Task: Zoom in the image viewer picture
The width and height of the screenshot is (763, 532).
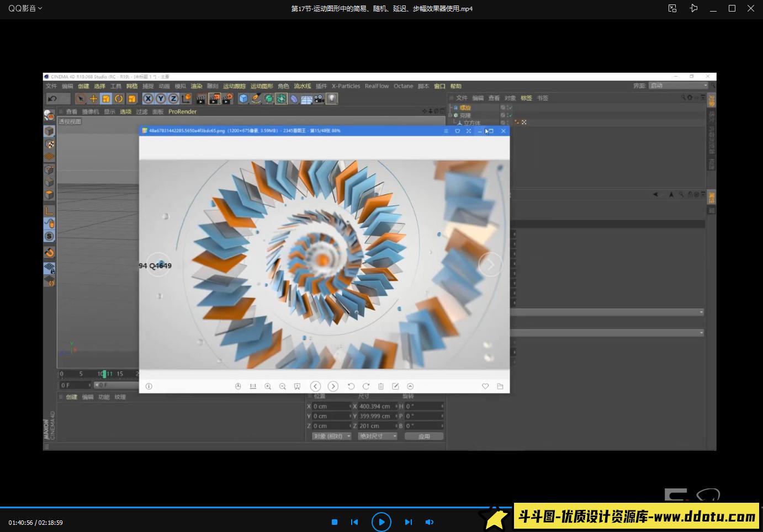Action: click(268, 386)
